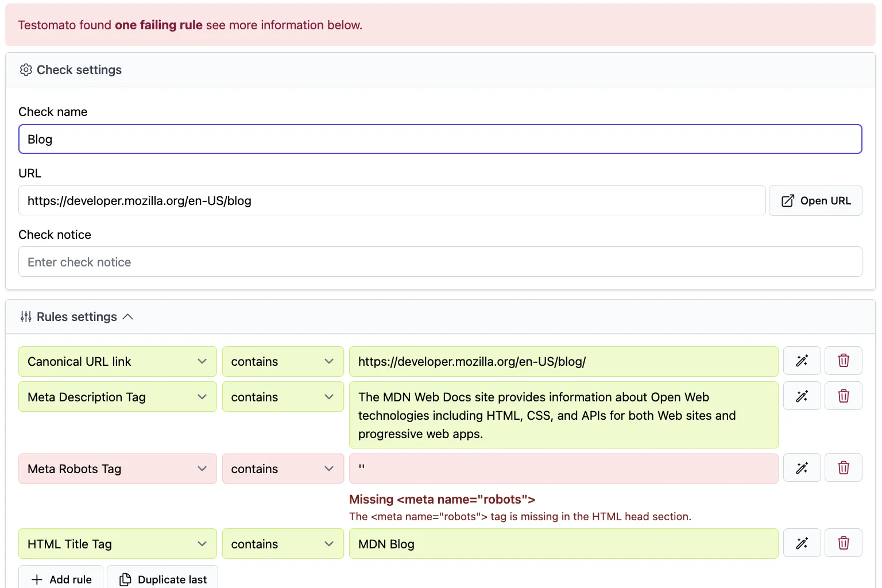Click the external-link icon on Open URL button
882x588 pixels.
click(788, 200)
